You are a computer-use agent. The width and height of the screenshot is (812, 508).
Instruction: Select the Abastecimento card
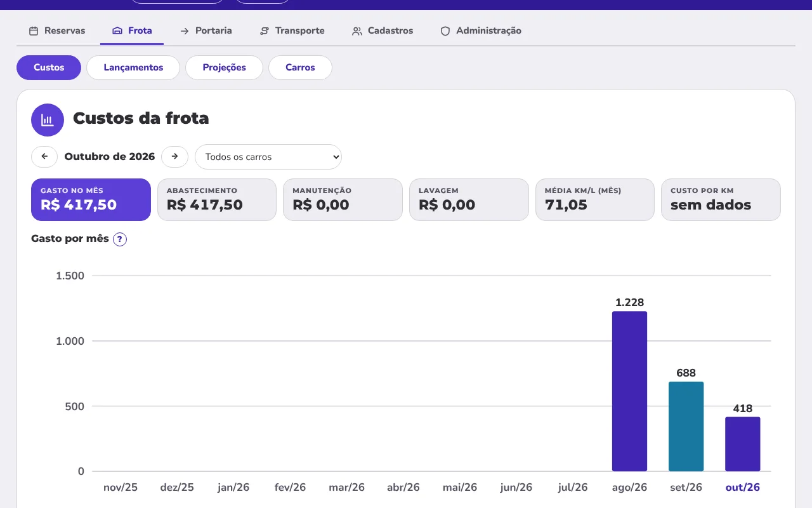click(217, 199)
